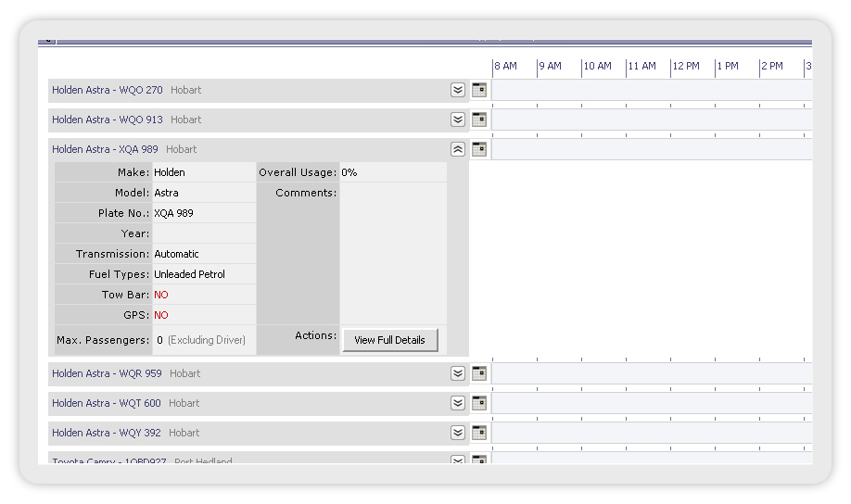Viewport: 851px width, 504px height.
Task: Open the Holden Astra - XQA 989 link
Action: pyautogui.click(x=106, y=149)
